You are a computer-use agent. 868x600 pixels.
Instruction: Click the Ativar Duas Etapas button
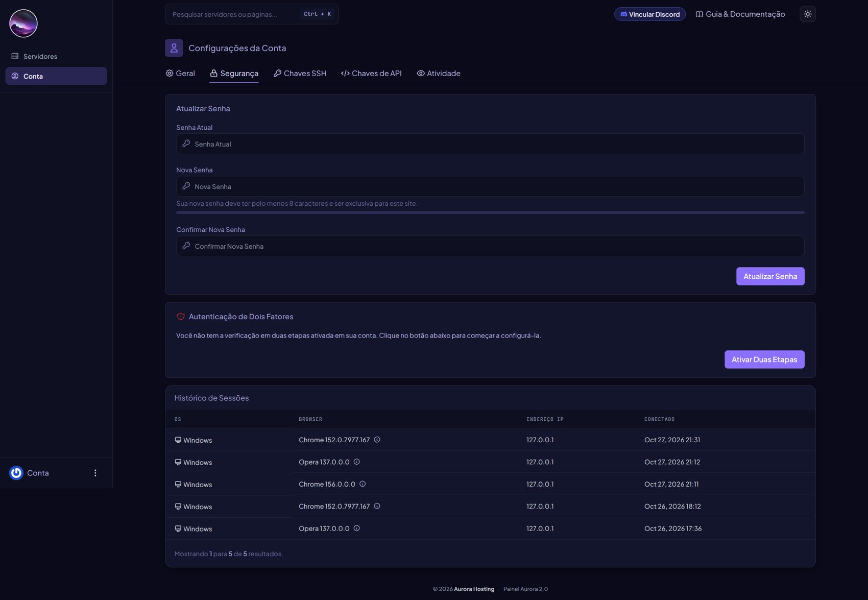(x=764, y=359)
